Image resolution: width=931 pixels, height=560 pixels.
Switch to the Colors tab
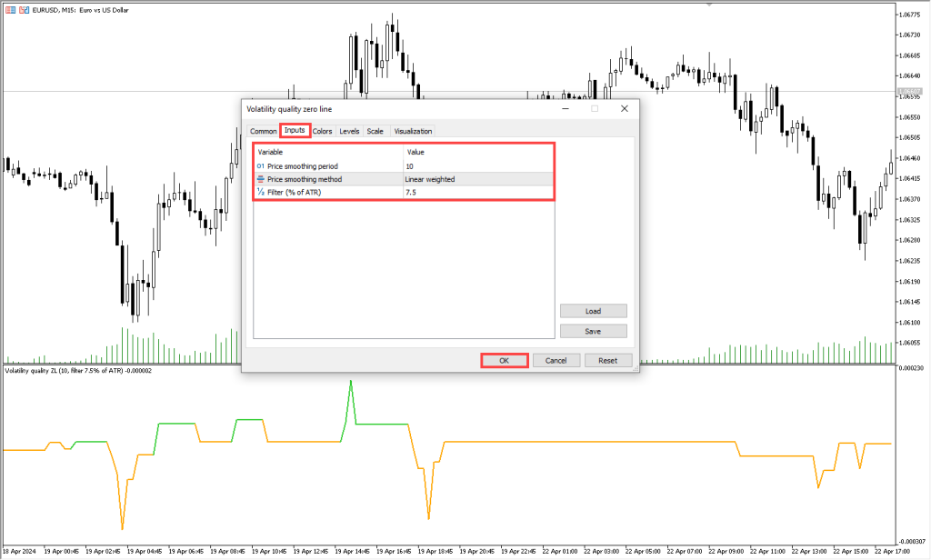323,131
